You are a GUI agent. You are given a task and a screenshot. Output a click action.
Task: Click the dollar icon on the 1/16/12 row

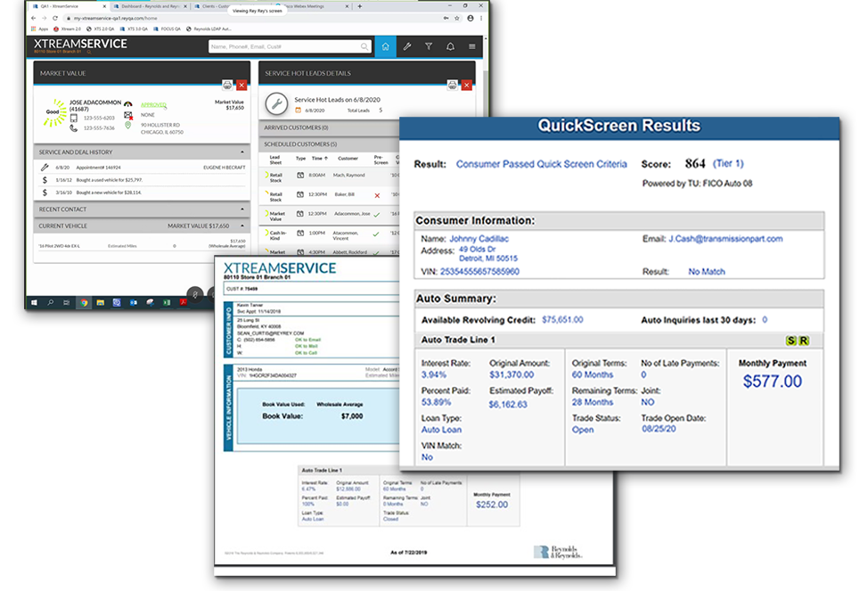pos(45,180)
